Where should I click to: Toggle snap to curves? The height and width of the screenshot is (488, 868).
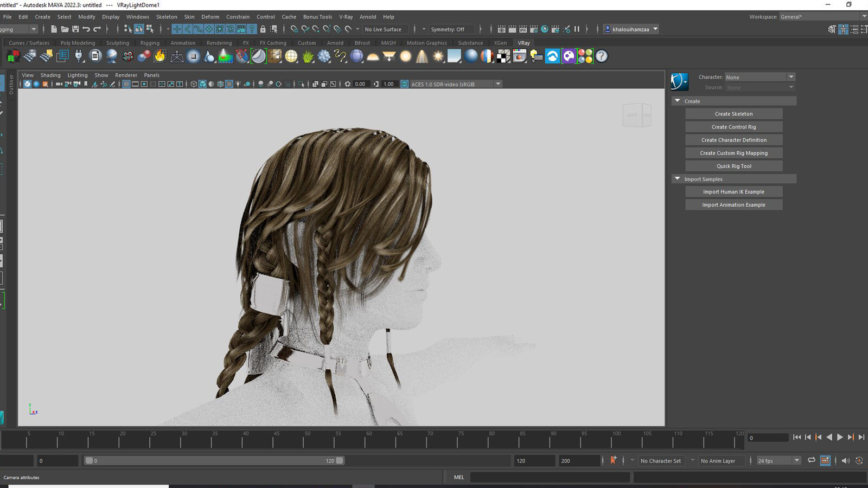[x=305, y=29]
